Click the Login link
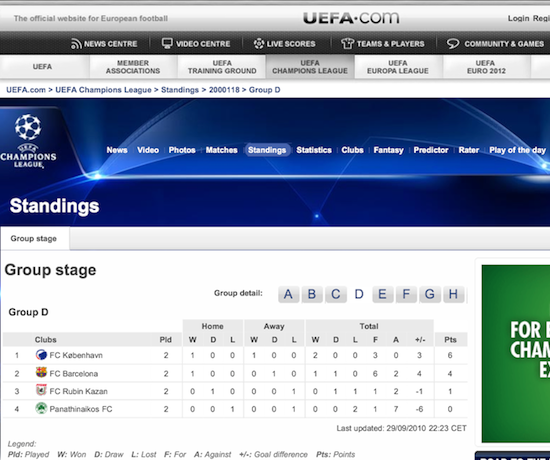Screen dimensions: 550x460 coord(518,18)
